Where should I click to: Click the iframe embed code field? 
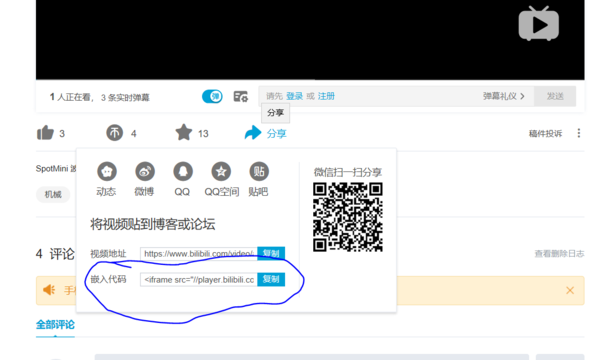click(199, 280)
